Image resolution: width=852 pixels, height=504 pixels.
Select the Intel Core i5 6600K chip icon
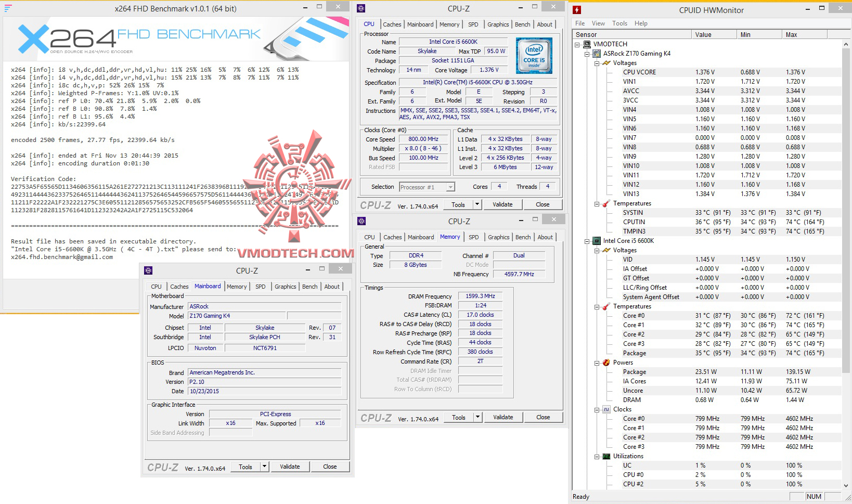[597, 241]
